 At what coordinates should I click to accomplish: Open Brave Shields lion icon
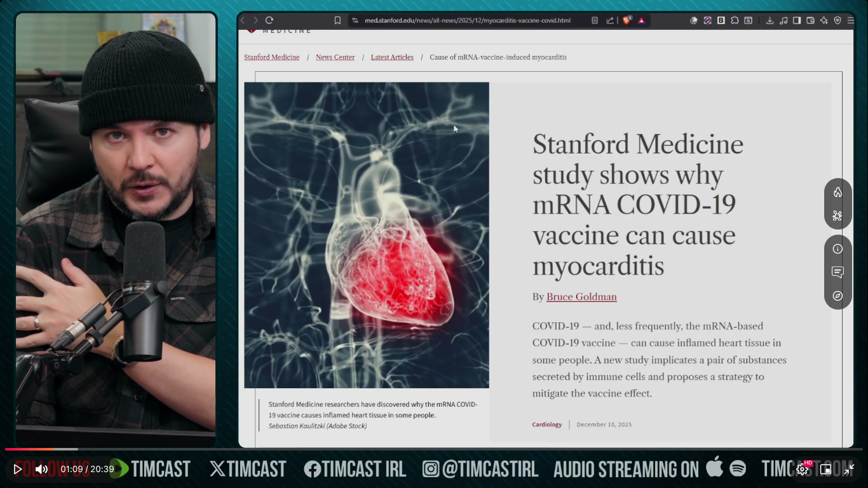point(628,20)
